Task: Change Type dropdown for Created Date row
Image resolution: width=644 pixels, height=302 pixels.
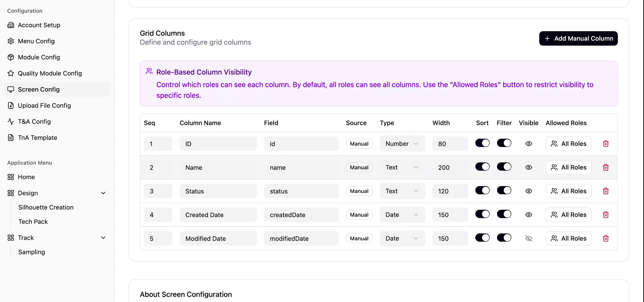Action: tap(402, 215)
